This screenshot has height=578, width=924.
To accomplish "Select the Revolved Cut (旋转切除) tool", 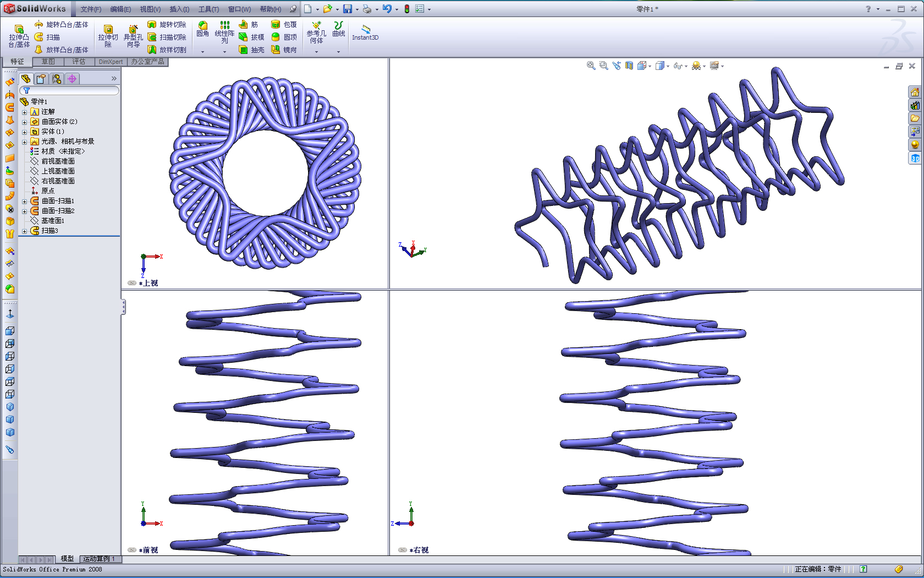I will pos(167,25).
